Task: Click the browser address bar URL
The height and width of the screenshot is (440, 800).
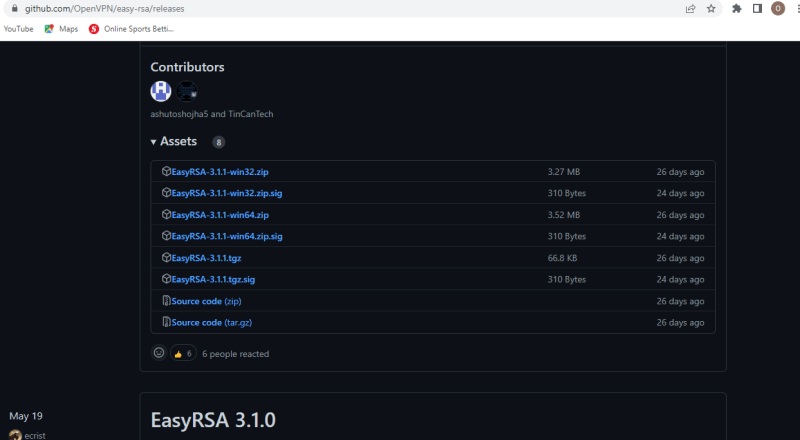Action: 105,9
